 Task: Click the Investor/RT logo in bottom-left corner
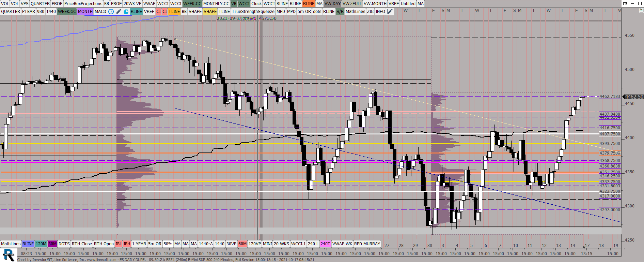(8, 255)
